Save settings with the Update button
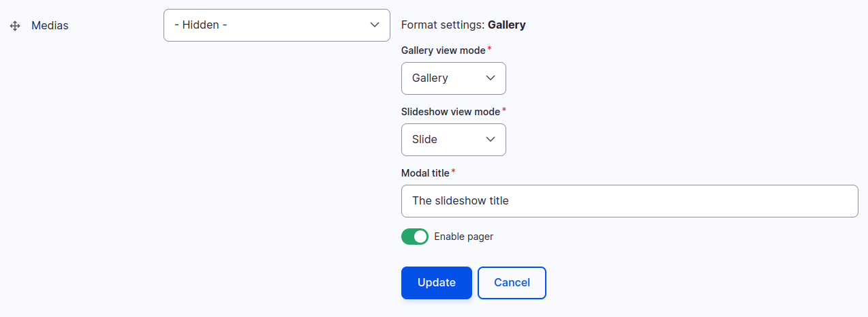The width and height of the screenshot is (868, 317). [437, 283]
